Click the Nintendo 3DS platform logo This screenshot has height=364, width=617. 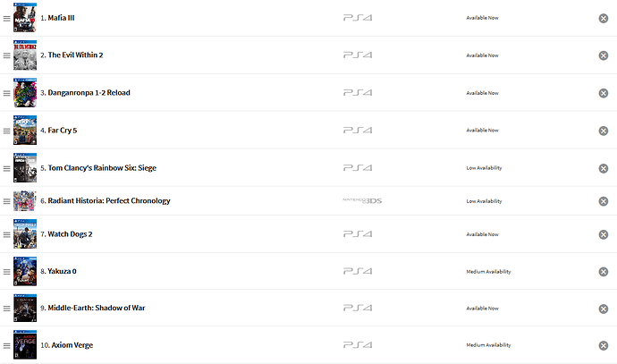point(362,201)
